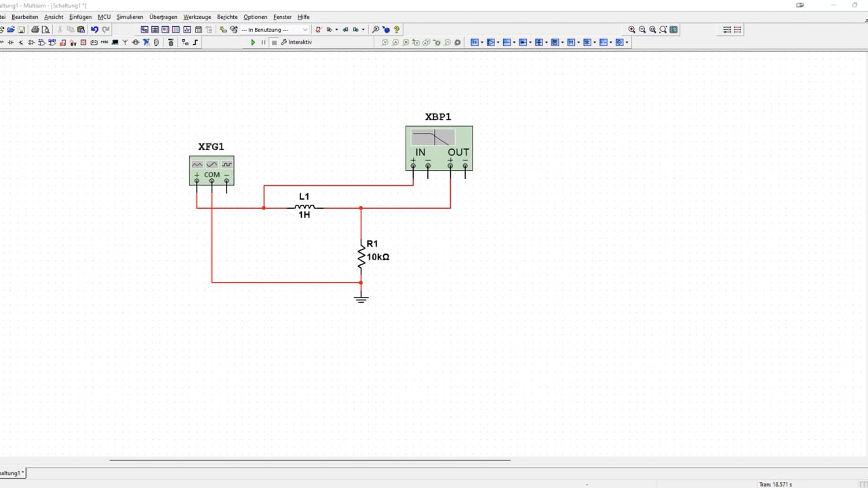868x488 pixels.
Task: Open the Interaktiv analysis settings
Action: click(296, 42)
